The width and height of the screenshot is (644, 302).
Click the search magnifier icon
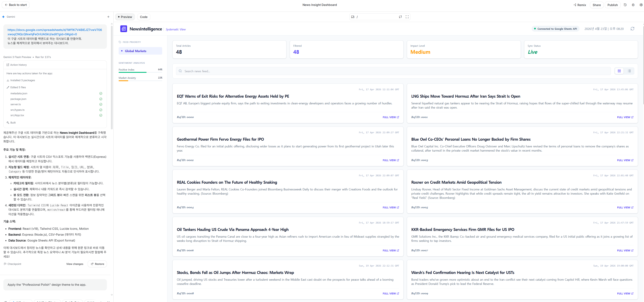coord(180,71)
